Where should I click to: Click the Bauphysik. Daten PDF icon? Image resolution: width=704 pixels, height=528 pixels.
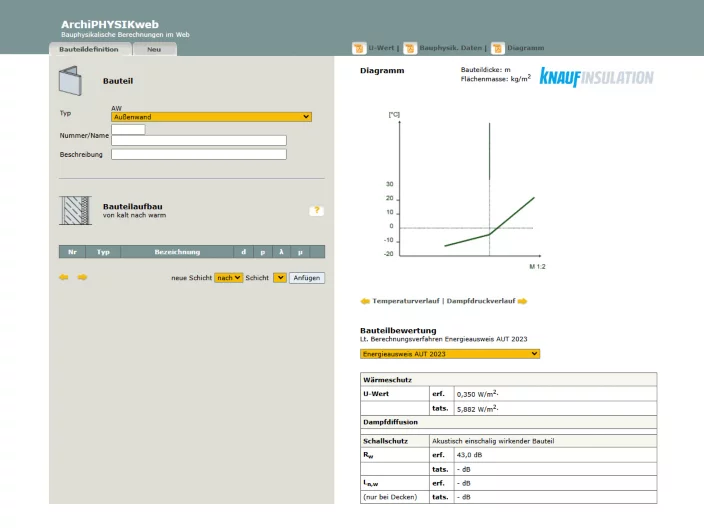(x=409, y=48)
